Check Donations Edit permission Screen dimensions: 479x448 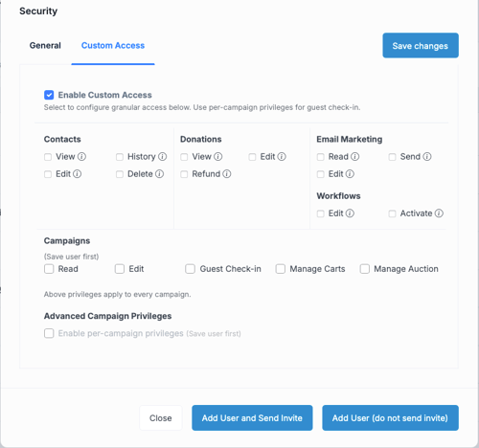pyautogui.click(x=252, y=157)
